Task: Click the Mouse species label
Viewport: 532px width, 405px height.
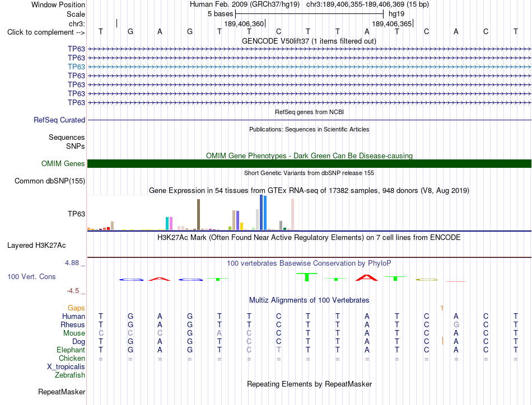Action: click(74, 333)
